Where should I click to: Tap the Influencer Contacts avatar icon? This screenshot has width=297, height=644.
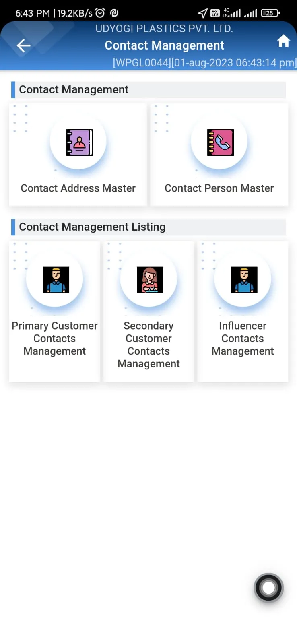point(244,280)
